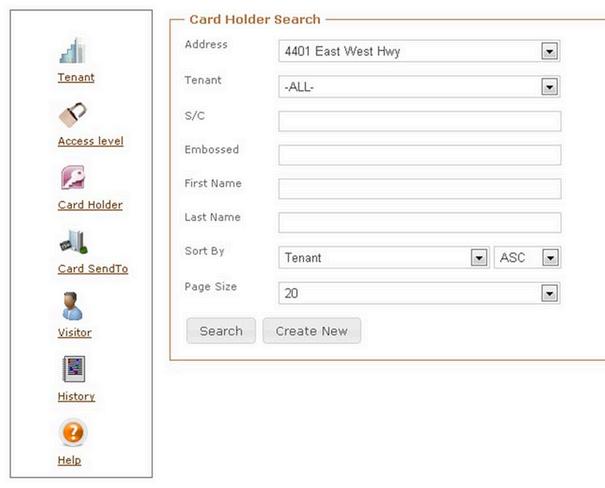Open the Access level padlock icon

click(x=74, y=115)
